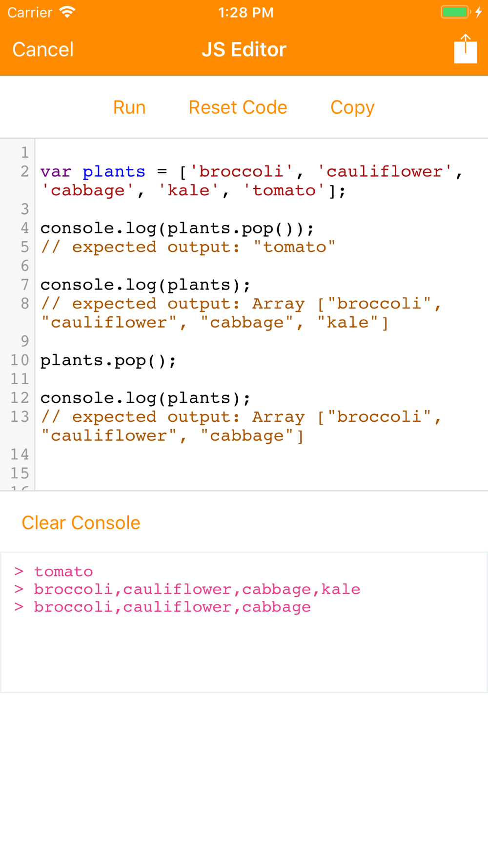Viewport: 488px width, 868px height.
Task: Copy the editor code
Action: point(352,107)
